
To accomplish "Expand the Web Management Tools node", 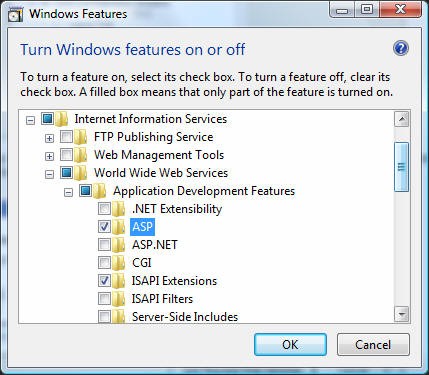I will click(49, 156).
